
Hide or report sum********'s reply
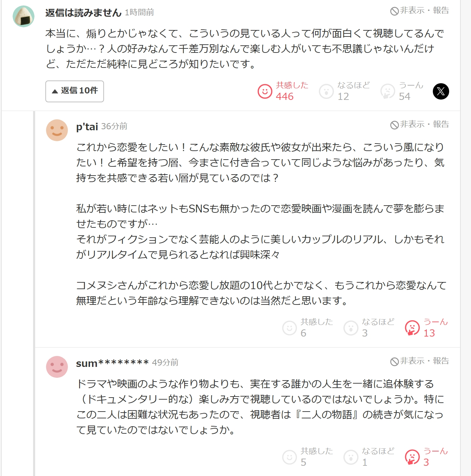tap(420, 361)
